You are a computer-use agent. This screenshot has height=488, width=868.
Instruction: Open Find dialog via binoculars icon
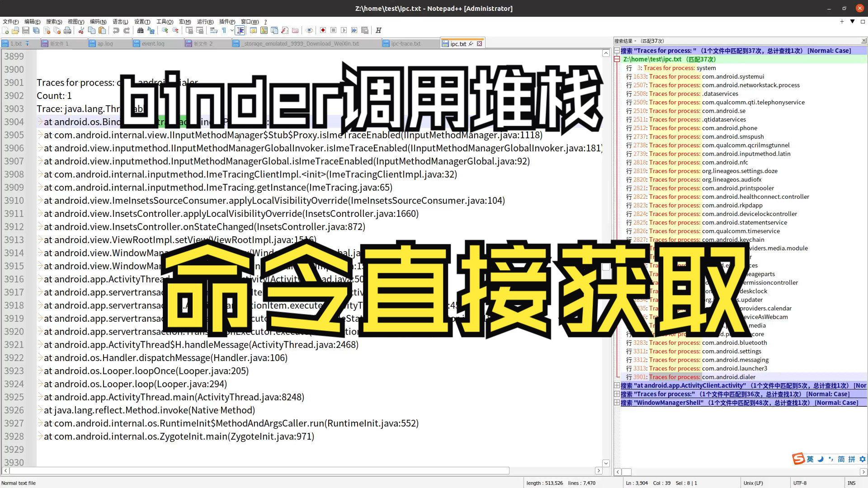pos(141,30)
